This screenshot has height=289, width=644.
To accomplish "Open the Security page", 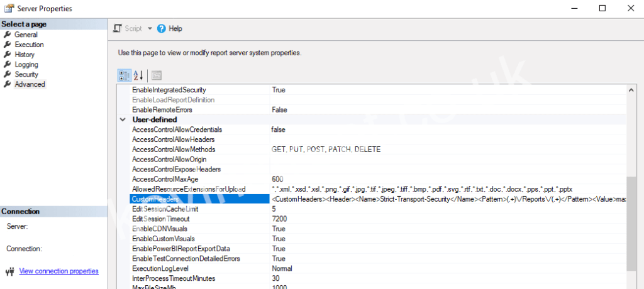I will tap(26, 74).
